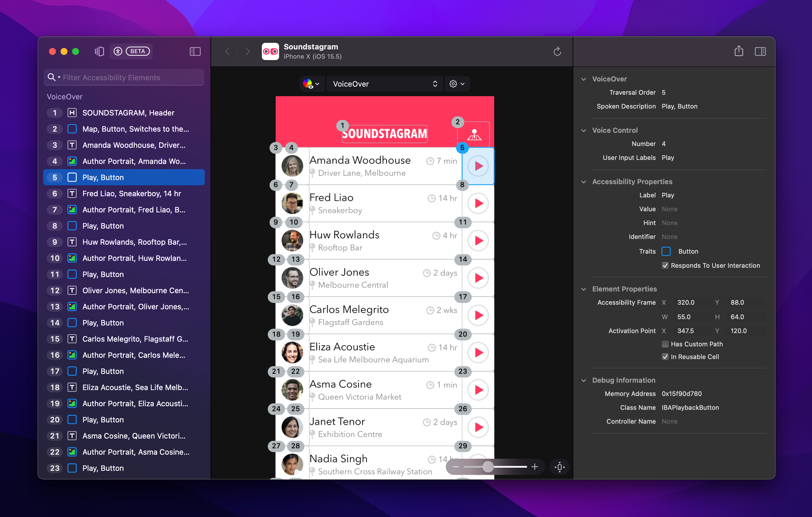Open the gear settings dropdown
The width and height of the screenshot is (812, 517).
pyautogui.click(x=457, y=84)
